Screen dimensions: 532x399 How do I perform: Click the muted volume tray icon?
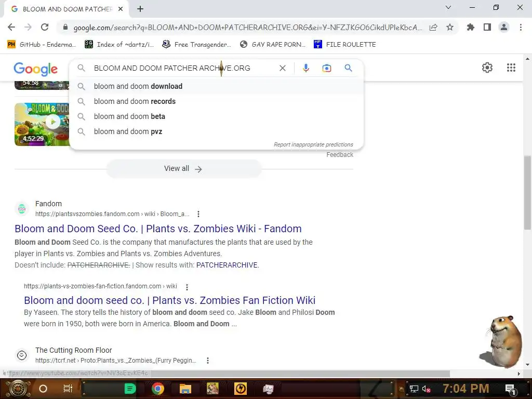426,389
